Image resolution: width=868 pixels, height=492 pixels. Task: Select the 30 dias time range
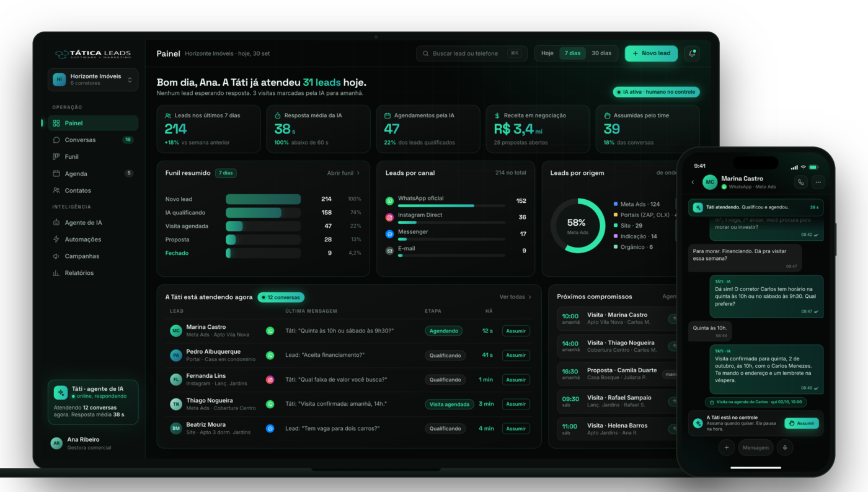(x=601, y=53)
